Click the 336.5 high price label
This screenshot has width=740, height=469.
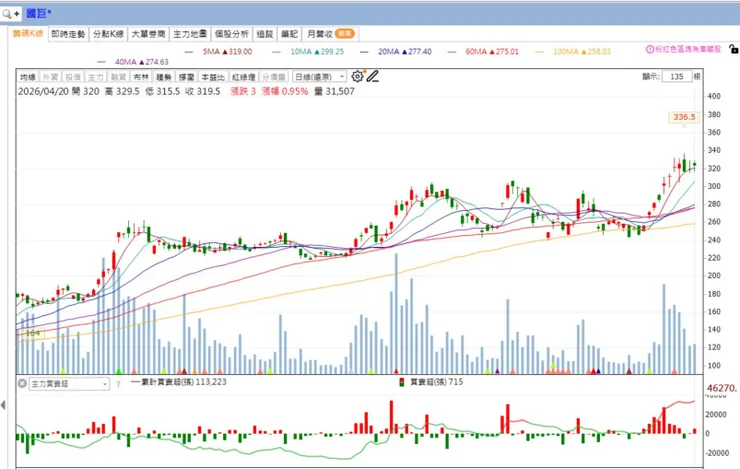pyautogui.click(x=684, y=117)
